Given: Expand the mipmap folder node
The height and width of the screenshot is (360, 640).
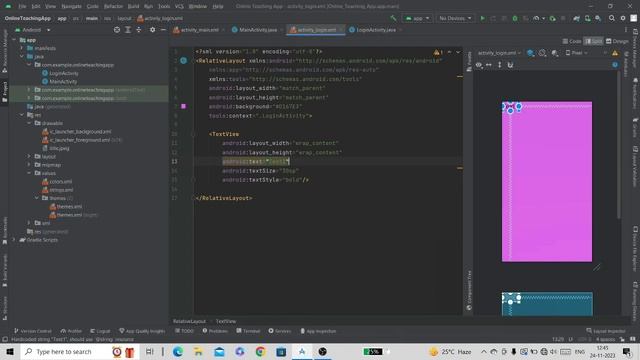Looking at the screenshot, I should [29, 164].
